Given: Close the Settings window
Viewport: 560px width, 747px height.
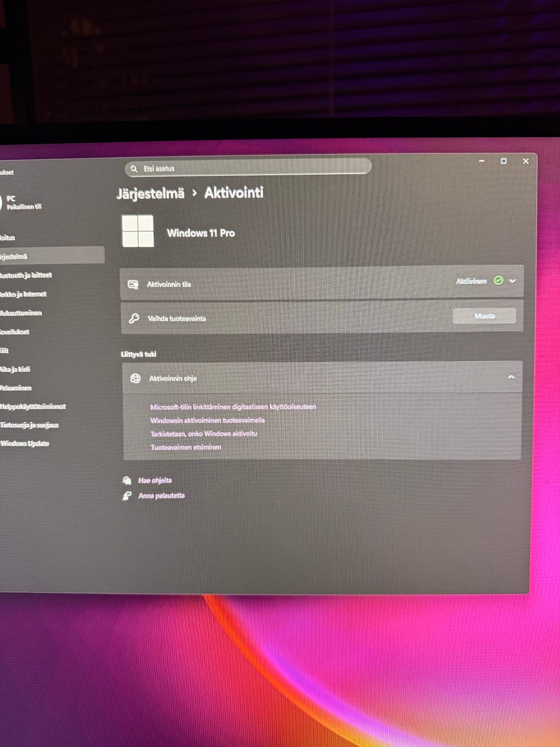Looking at the screenshot, I should (526, 161).
